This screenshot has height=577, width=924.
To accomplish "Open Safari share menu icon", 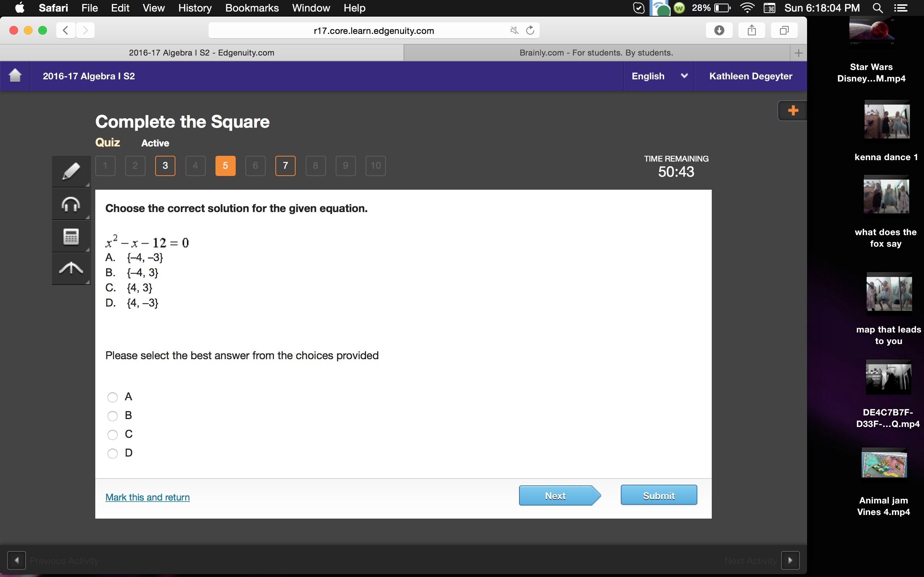I will click(x=751, y=30).
